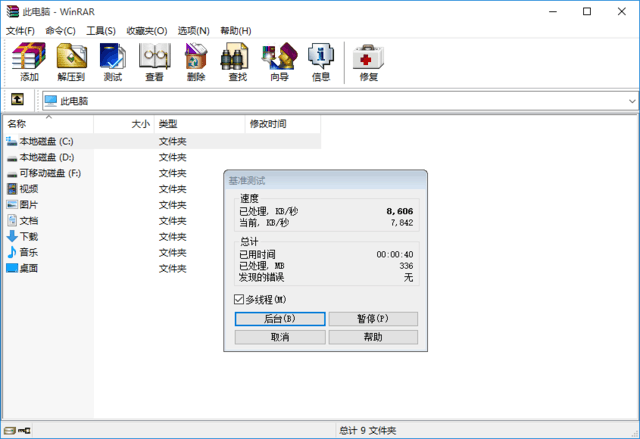Screen dimensions: 640x439
Task: Click the desktop icon beside 桌面
Action: [x=12, y=268]
